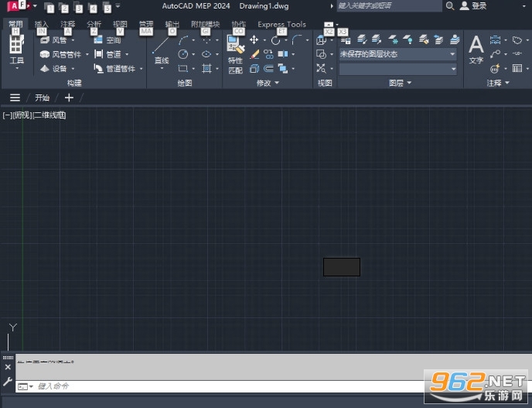Click the new drawing plus tab button
532x408 pixels.
(x=69, y=98)
